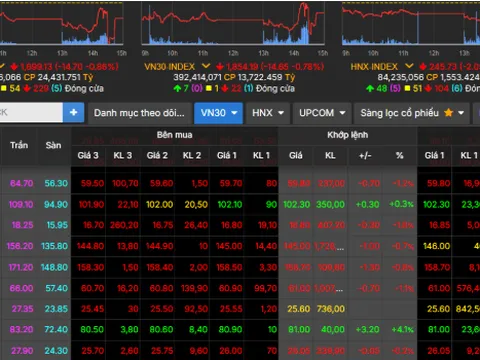Open the HNX INDEX chevron dropdown
This screenshot has height=360, width=480.
point(409,66)
